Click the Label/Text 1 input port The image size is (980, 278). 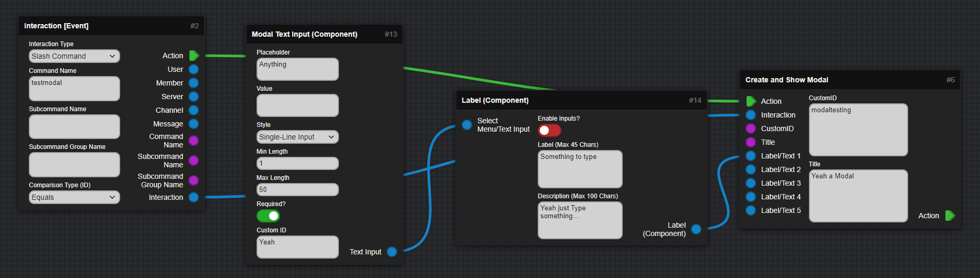(751, 156)
